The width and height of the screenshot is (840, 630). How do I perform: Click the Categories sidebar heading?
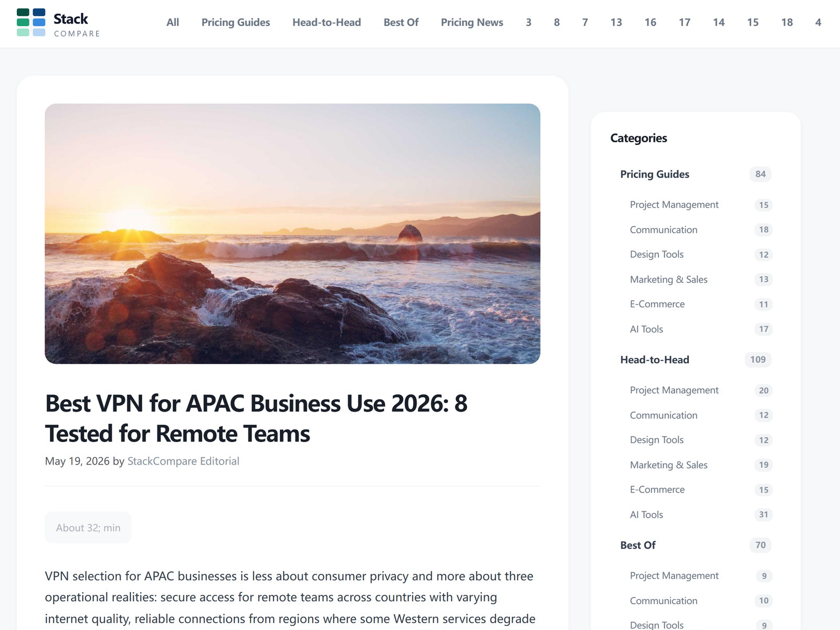click(x=638, y=138)
